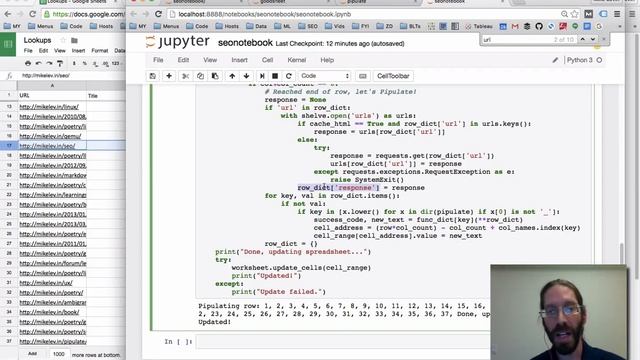The height and width of the screenshot is (360, 640).
Task: Paint format icon in Google Sheets
Action: click(60, 64)
